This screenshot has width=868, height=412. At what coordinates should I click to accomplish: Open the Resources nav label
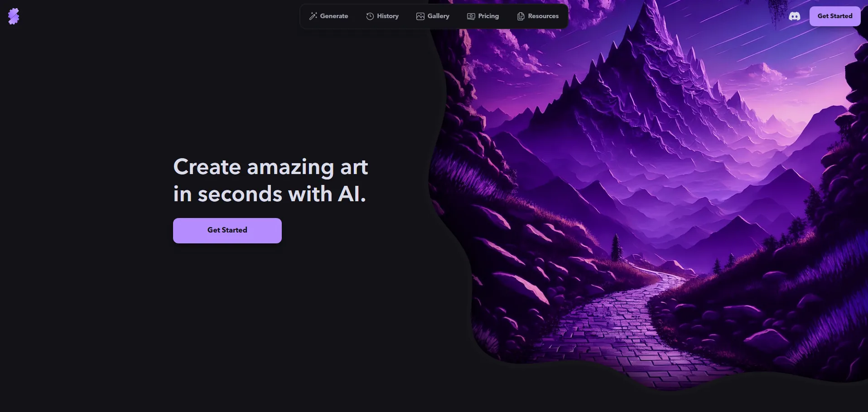point(543,16)
